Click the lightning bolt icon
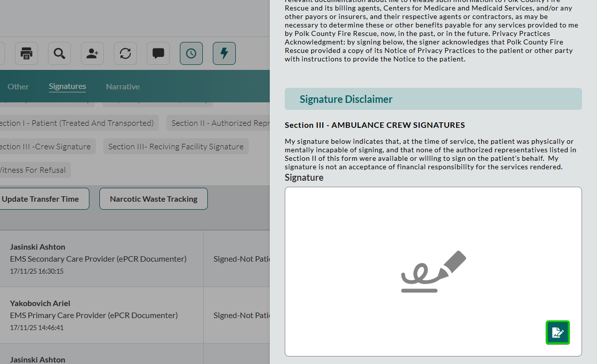This screenshot has width=597, height=364. tap(224, 53)
